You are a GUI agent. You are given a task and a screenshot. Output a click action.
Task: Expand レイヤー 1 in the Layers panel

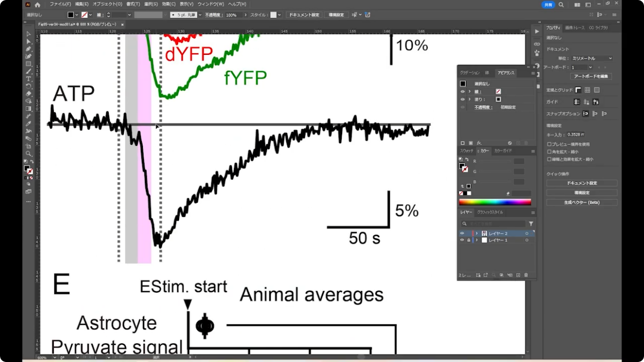point(477,240)
